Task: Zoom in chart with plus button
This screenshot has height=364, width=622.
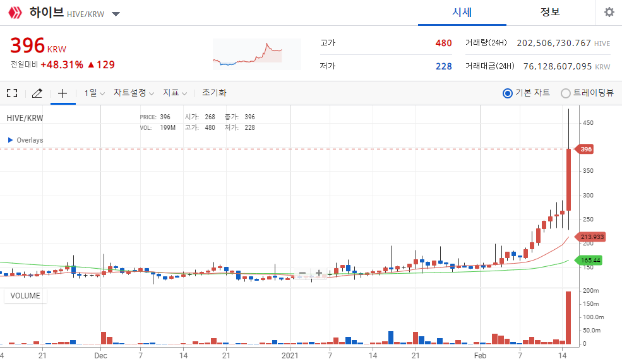Action: (318, 273)
